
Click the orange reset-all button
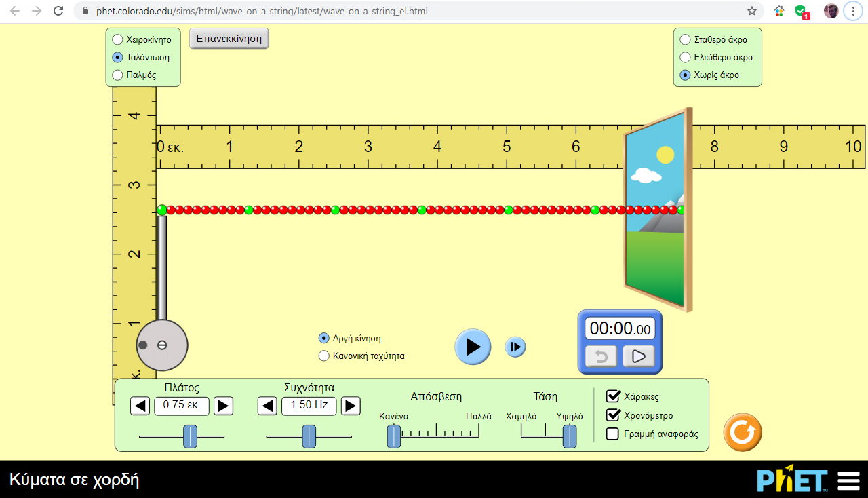coord(743,432)
